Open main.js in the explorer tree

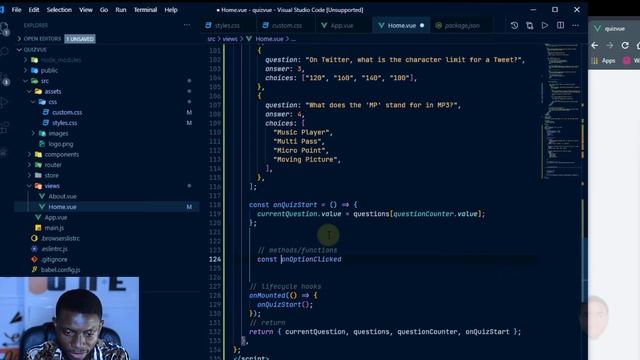54,228
